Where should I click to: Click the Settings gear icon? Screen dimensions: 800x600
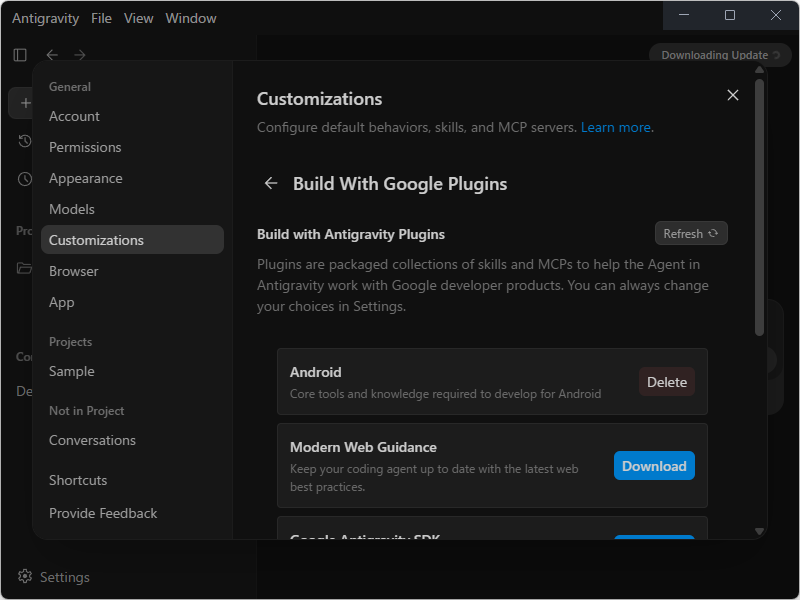click(24, 577)
